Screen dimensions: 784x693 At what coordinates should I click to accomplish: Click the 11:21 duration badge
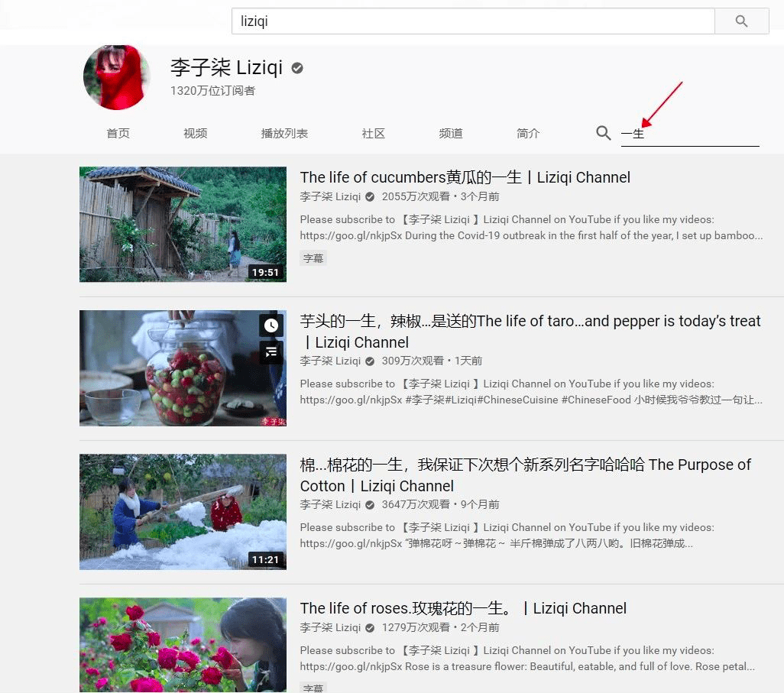coord(265,559)
